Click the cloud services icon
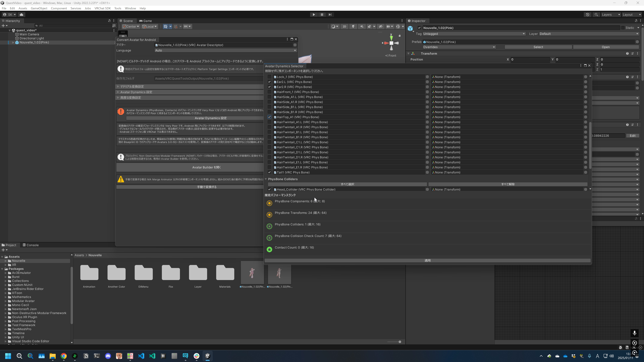This screenshot has width=644, height=362. tap(21, 14)
